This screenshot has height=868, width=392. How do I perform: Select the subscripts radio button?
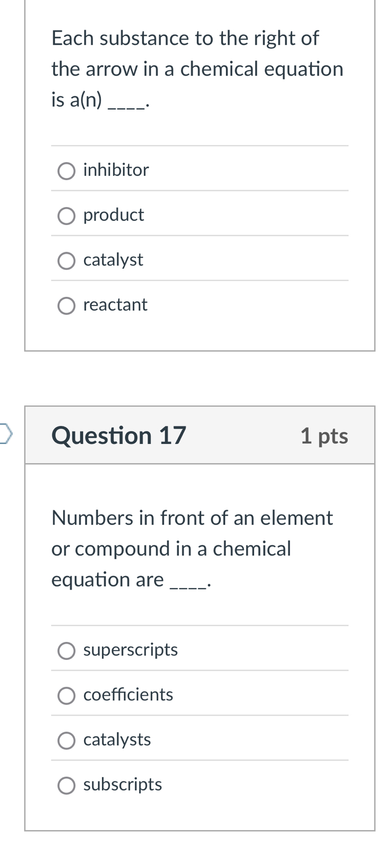[x=66, y=785]
